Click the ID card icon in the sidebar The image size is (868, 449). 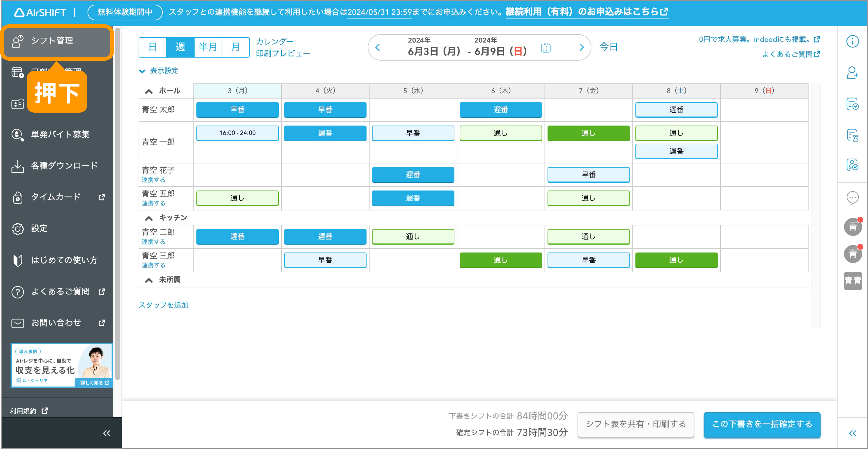point(17,105)
